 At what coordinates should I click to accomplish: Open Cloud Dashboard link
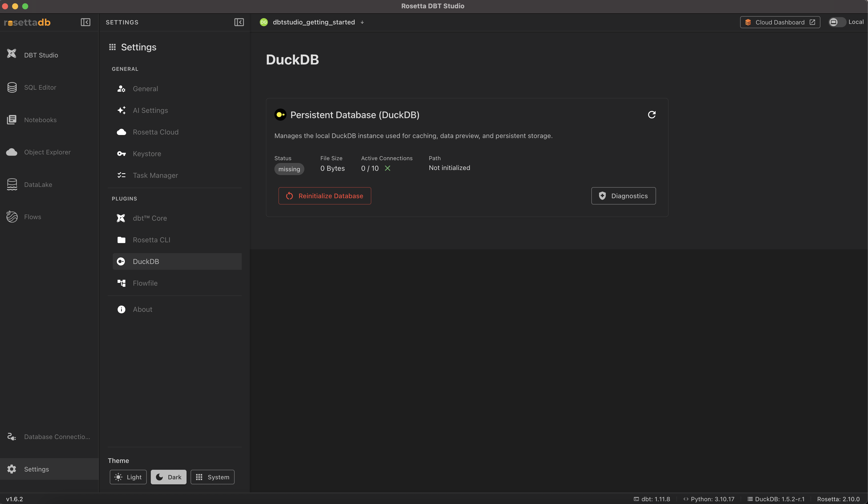pos(780,22)
